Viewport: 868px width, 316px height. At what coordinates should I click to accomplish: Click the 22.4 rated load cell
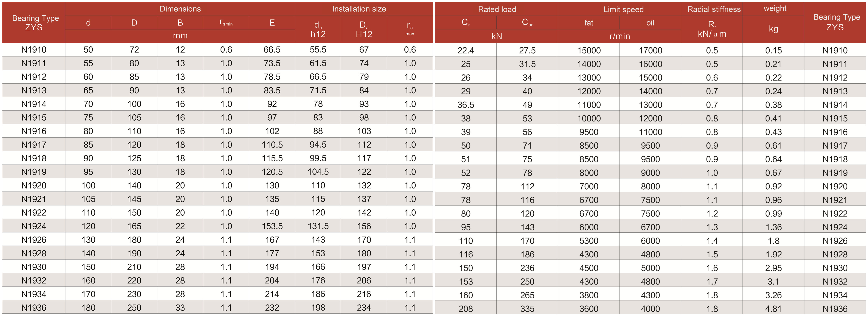(x=465, y=51)
